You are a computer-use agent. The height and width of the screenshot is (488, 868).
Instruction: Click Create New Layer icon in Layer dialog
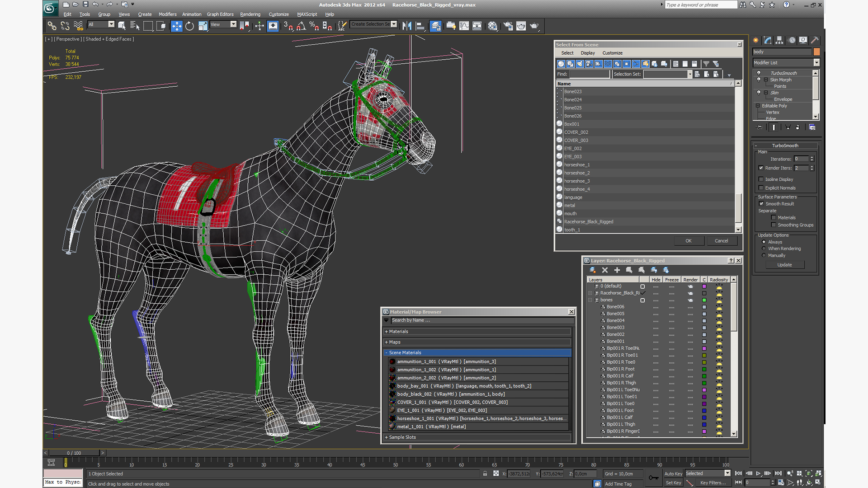(593, 270)
